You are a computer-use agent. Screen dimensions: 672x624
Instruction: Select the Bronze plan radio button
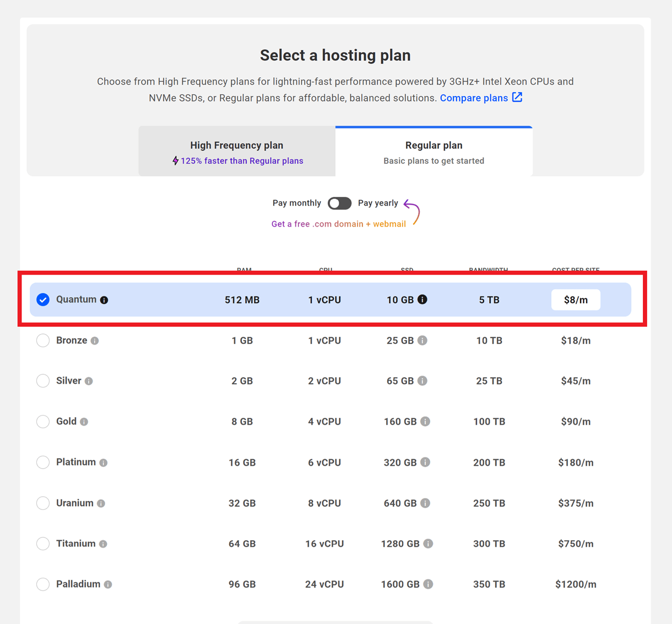[43, 340]
